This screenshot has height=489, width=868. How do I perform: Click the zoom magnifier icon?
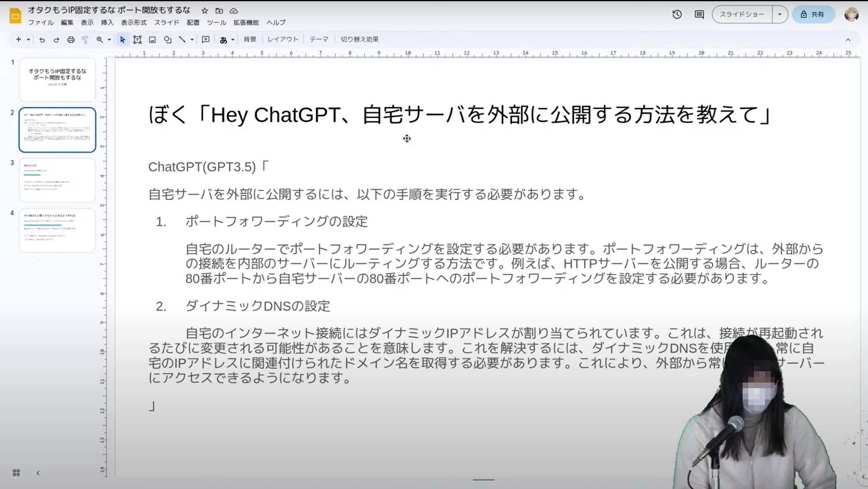[x=99, y=39]
